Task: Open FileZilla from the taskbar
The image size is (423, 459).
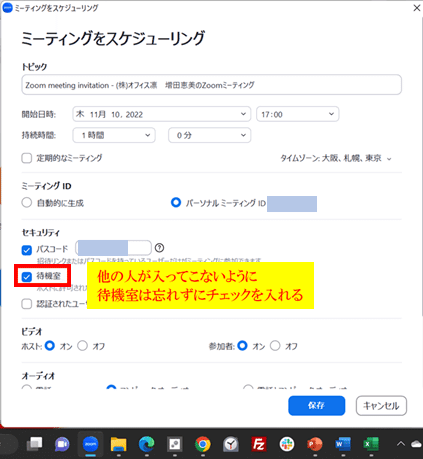Action: click(x=259, y=444)
